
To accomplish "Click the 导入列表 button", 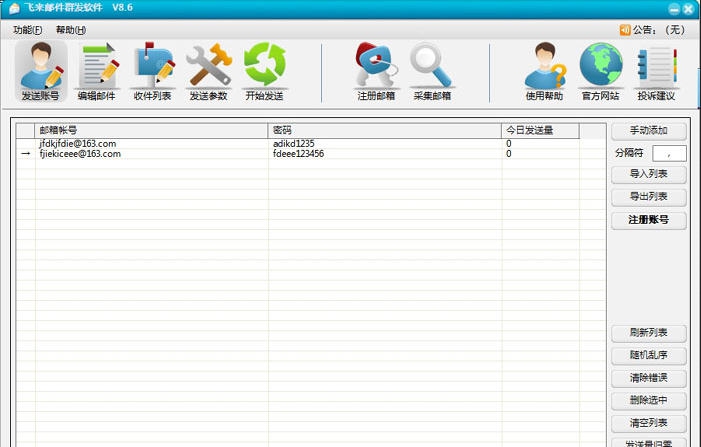I will click(x=649, y=174).
